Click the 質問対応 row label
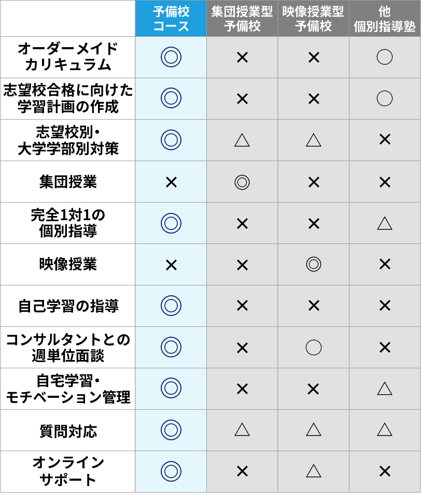This screenshot has width=421, height=504. tap(68, 430)
